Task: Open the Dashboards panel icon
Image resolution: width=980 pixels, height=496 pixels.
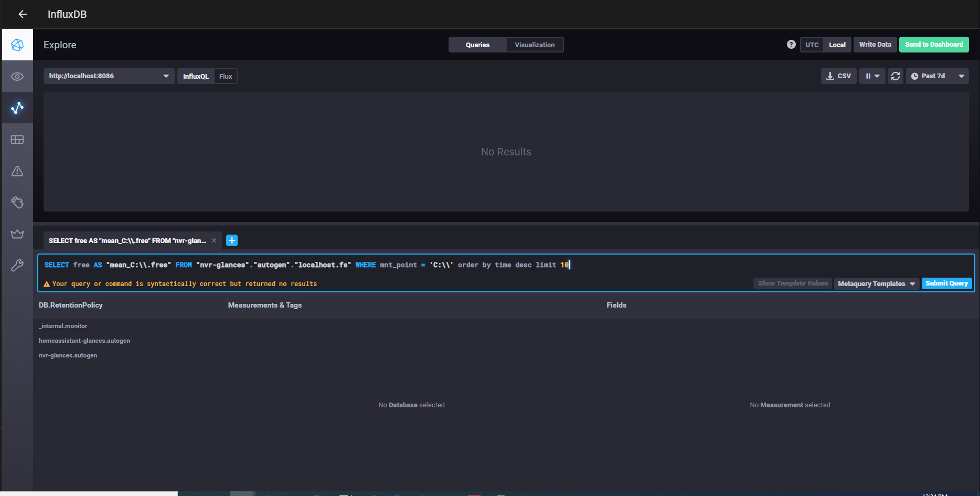Action: (x=17, y=139)
